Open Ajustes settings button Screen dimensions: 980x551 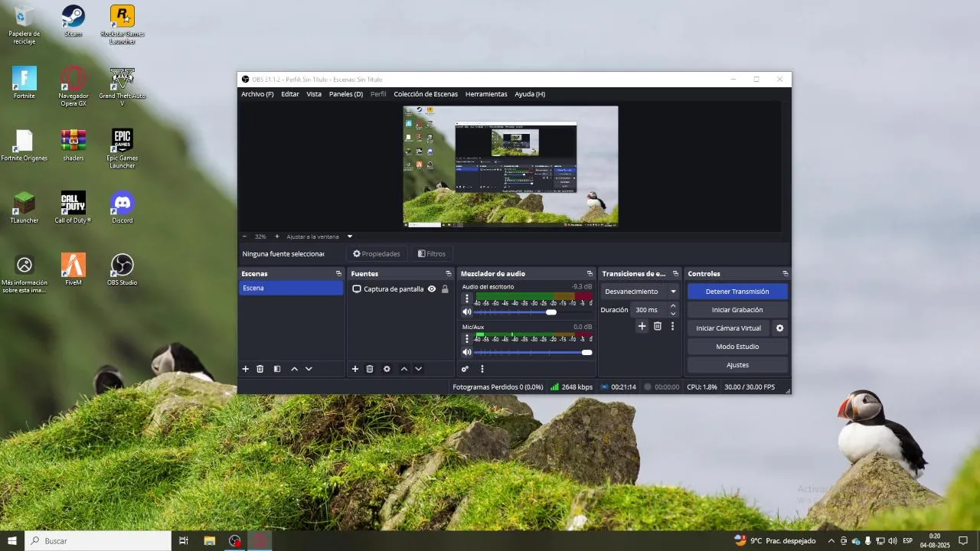click(737, 365)
